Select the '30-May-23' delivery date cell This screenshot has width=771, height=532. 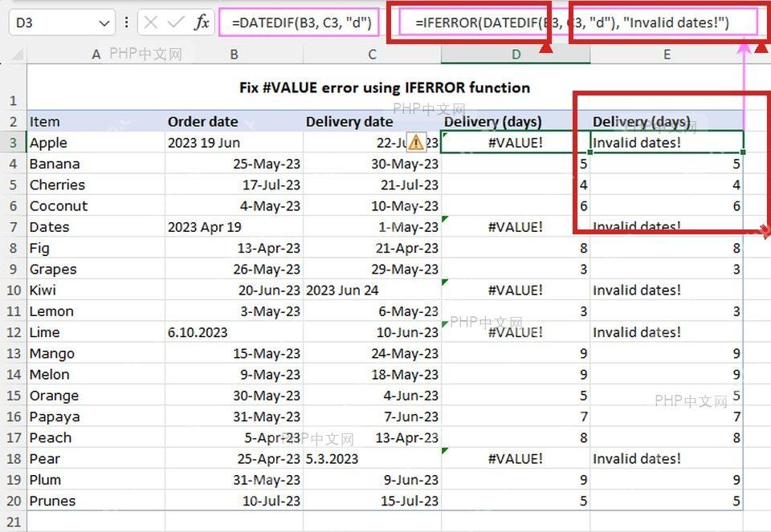[x=372, y=164]
